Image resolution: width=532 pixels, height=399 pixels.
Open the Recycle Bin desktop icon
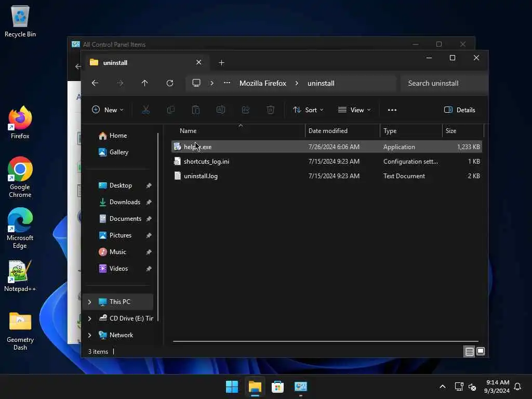(20, 21)
